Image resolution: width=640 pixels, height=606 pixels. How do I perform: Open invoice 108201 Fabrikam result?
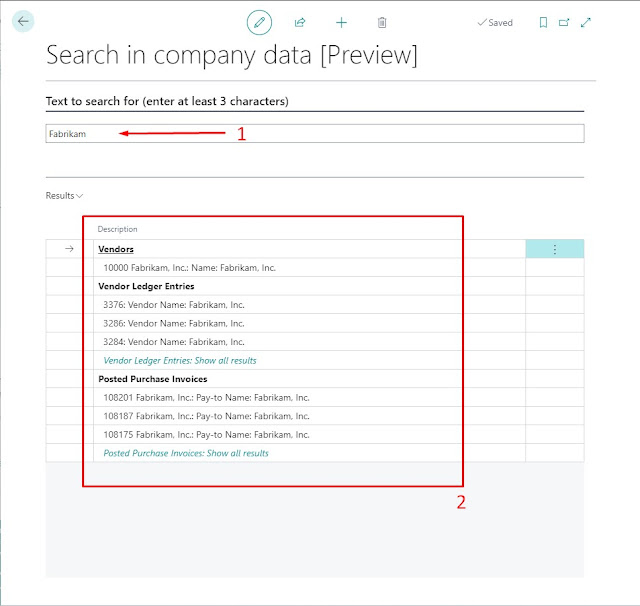pos(207,397)
